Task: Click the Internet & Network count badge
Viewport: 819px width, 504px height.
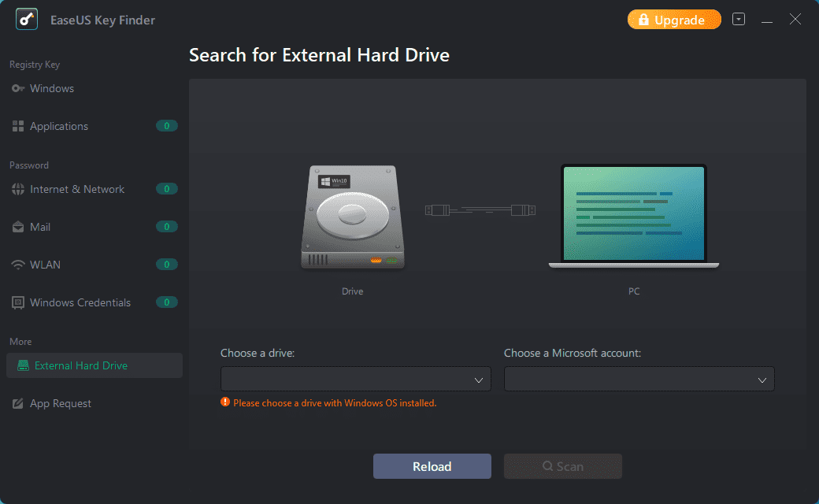Action: coord(167,189)
